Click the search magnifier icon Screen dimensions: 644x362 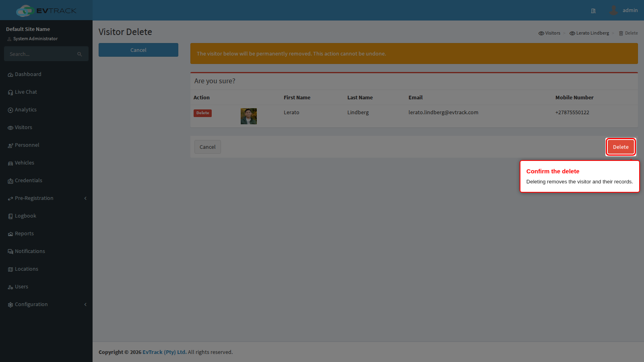click(80, 54)
